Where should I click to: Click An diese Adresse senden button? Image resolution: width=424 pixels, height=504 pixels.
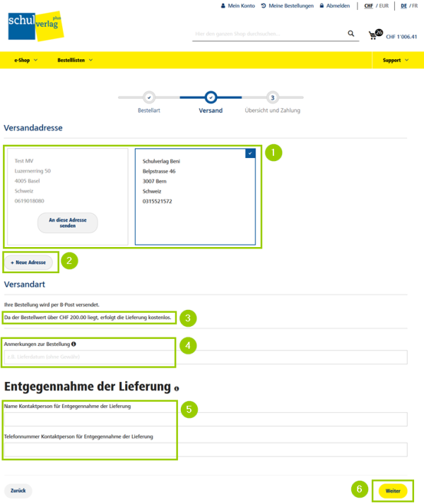68,223
